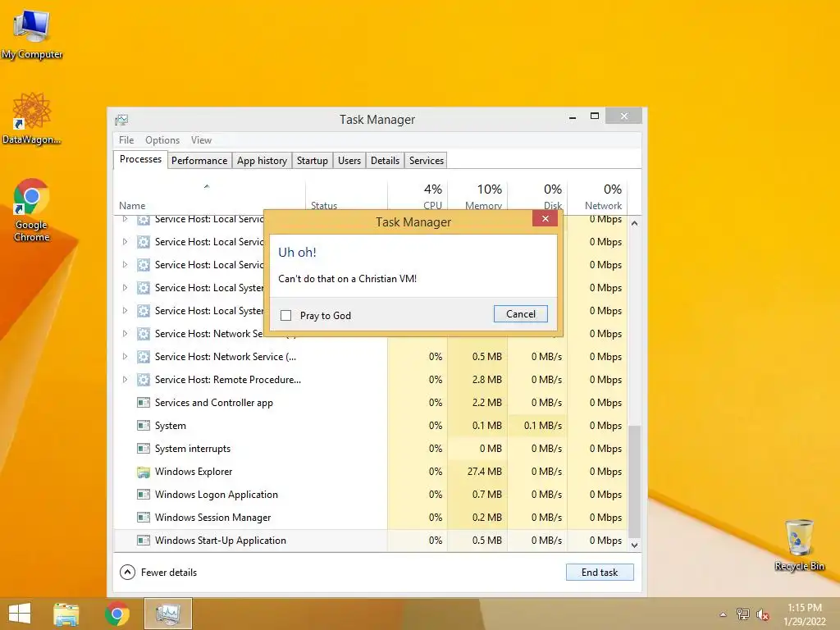
Task: Click Windows Session Manager icon
Action: [143, 518]
